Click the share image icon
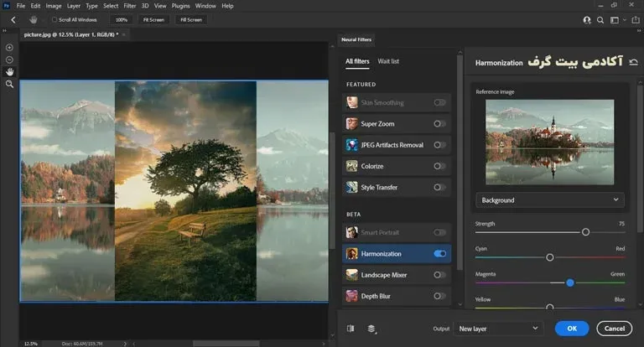This screenshot has width=644, height=347. (636, 20)
